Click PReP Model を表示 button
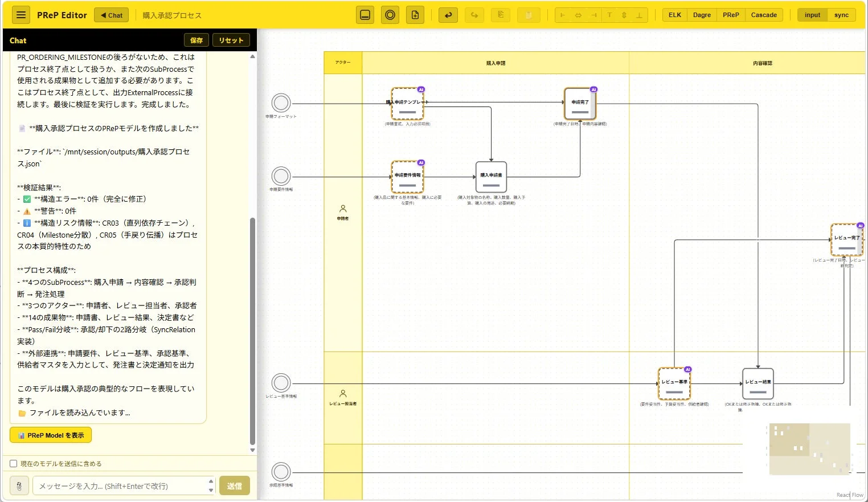This screenshot has width=868, height=502. (x=51, y=435)
